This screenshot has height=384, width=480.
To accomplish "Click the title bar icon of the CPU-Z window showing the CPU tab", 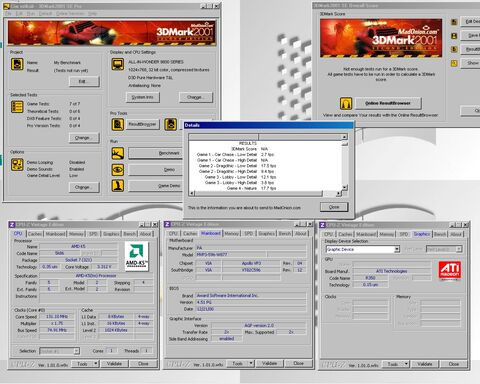I will click(12, 224).
